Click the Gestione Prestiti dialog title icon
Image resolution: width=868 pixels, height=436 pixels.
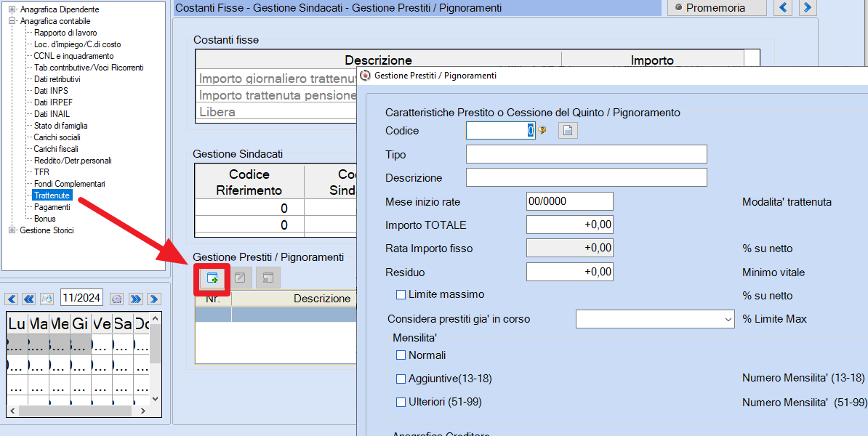[x=365, y=76]
